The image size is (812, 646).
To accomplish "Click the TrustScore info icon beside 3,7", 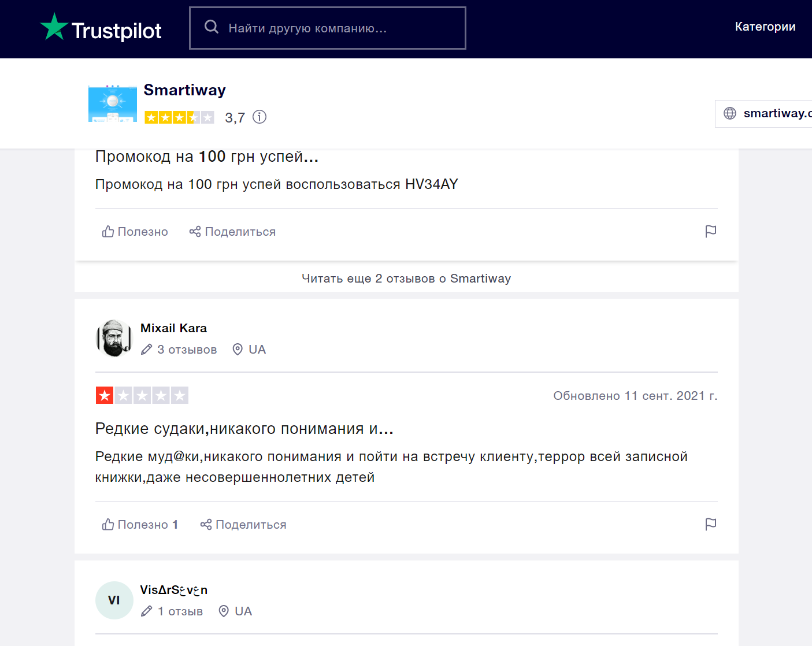I will [x=259, y=117].
